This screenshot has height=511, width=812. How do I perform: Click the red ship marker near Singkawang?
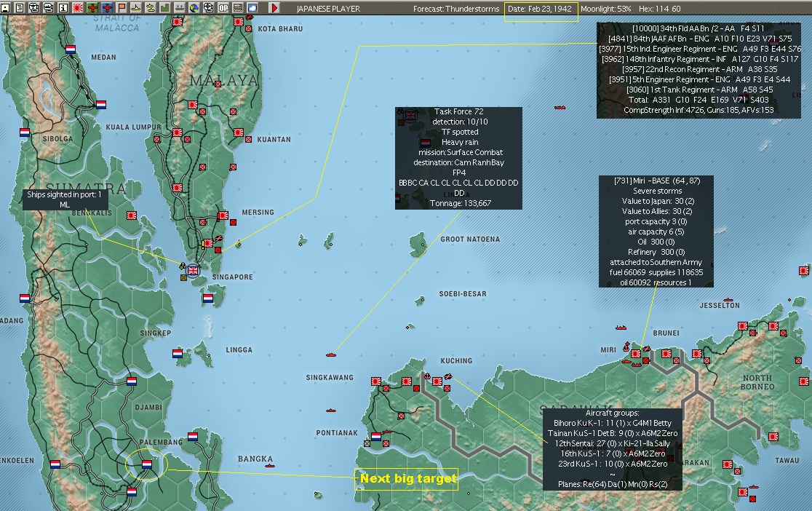332,355
